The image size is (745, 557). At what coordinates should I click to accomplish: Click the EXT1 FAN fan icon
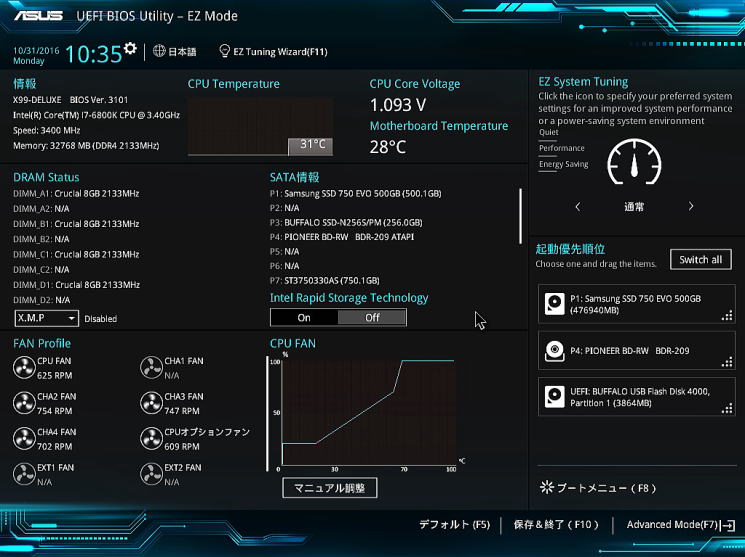[24, 474]
